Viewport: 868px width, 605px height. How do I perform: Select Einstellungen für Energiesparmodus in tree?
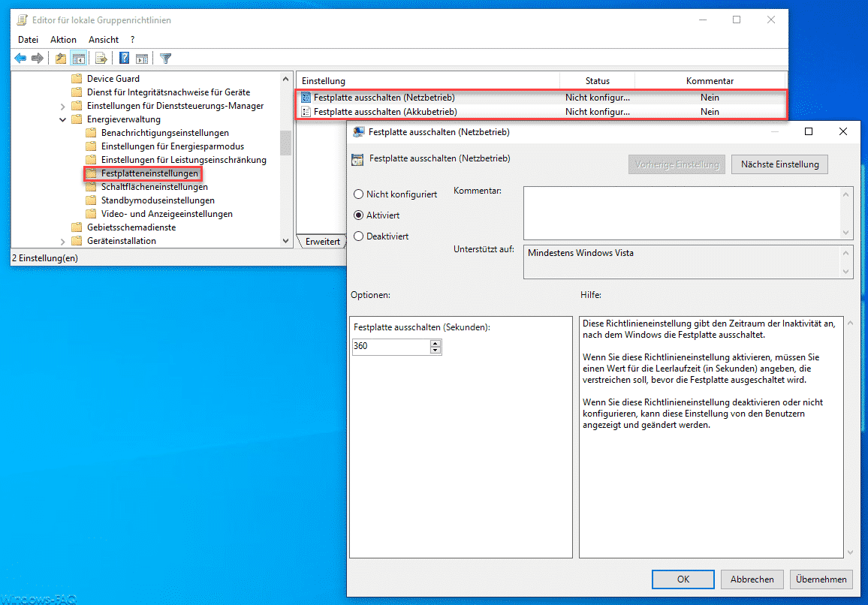pyautogui.click(x=172, y=146)
